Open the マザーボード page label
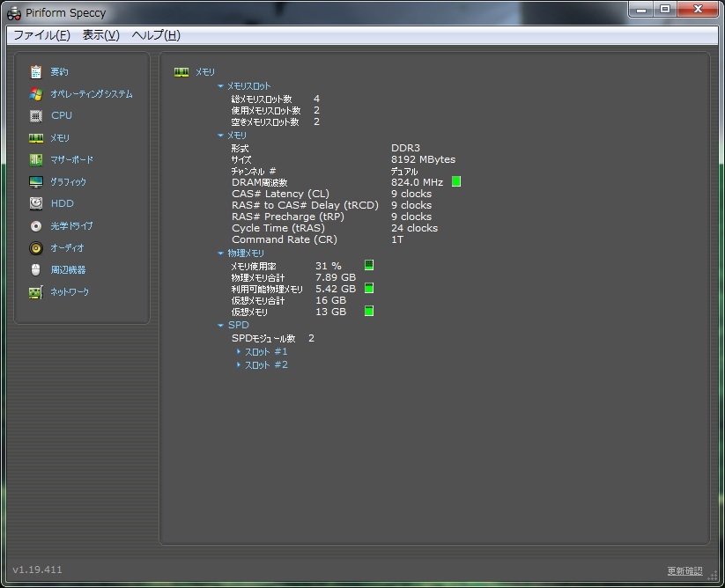Image resolution: width=725 pixels, height=588 pixels. tap(71, 160)
